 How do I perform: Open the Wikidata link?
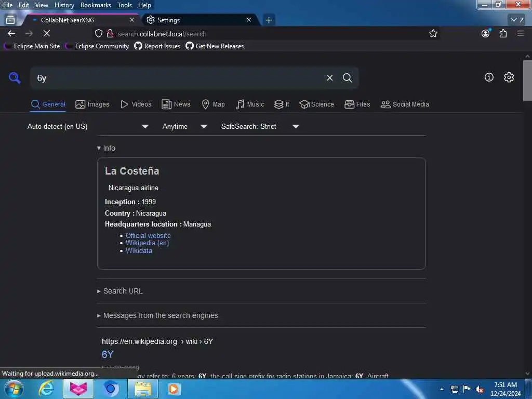click(139, 251)
